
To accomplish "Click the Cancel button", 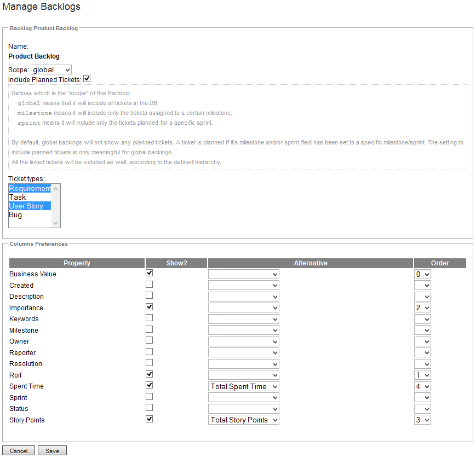I will [19, 451].
